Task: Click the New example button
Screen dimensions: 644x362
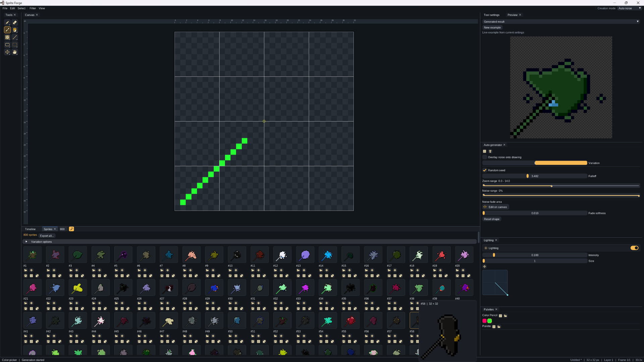Action: tap(492, 27)
